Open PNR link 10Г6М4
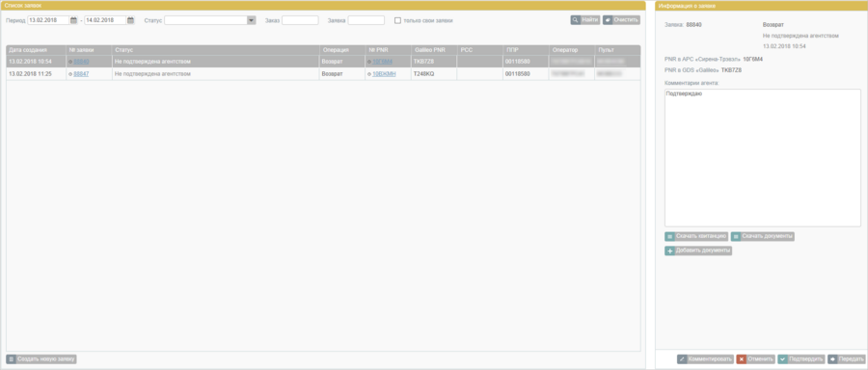The image size is (868, 370). [x=383, y=62]
